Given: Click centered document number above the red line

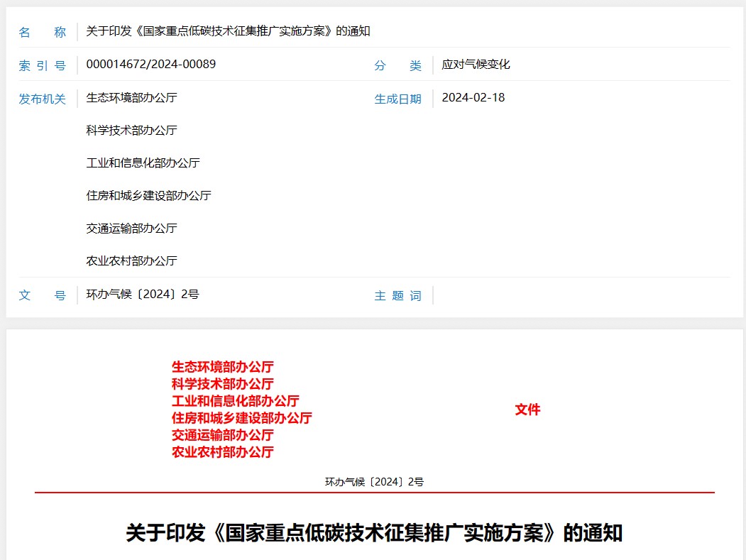Looking at the screenshot, I should [x=374, y=482].
